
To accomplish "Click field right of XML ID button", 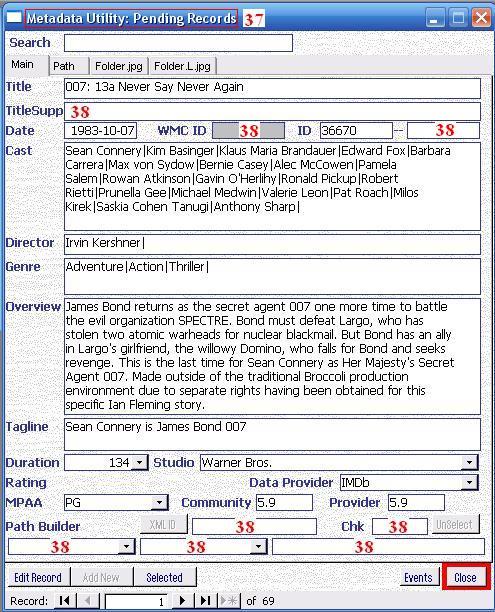I will [x=254, y=527].
